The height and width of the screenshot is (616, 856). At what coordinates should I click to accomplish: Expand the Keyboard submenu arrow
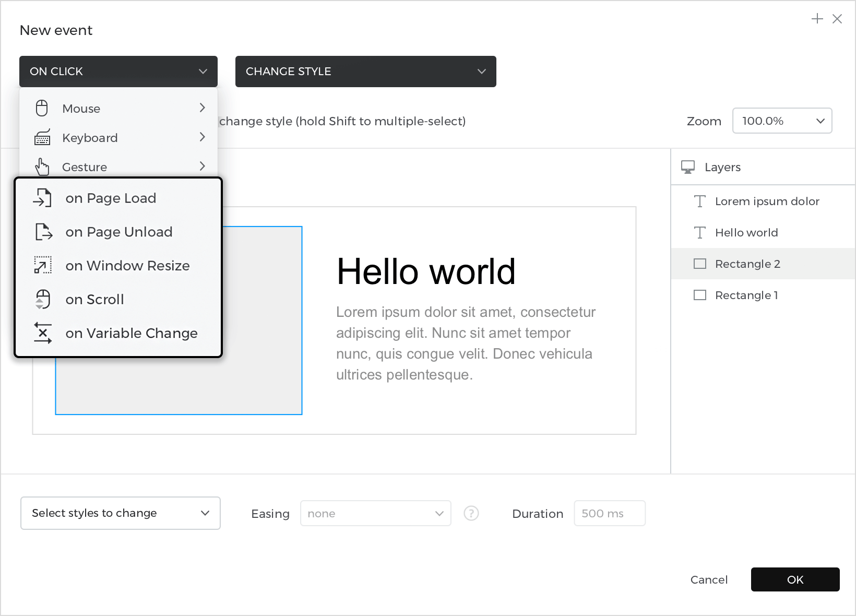(x=203, y=137)
